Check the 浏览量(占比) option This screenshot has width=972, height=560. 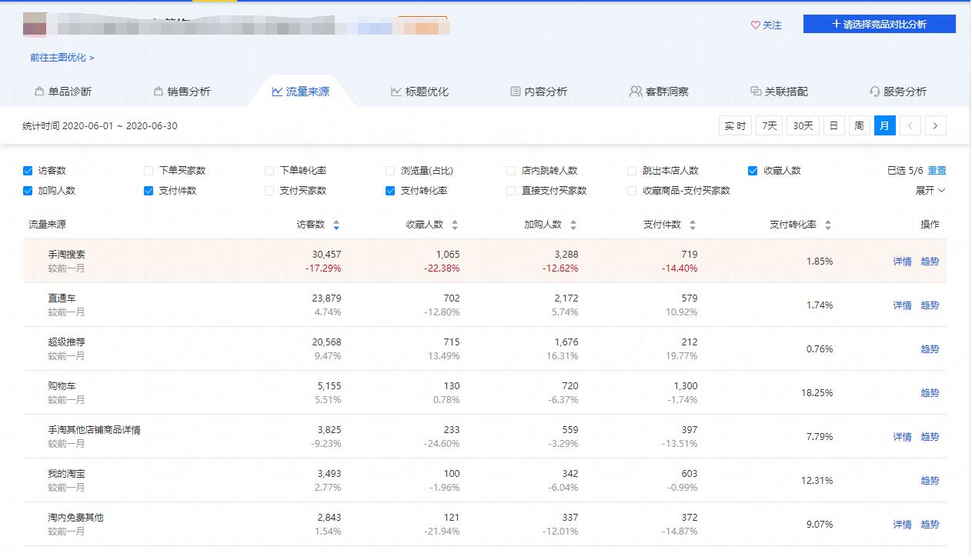389,170
